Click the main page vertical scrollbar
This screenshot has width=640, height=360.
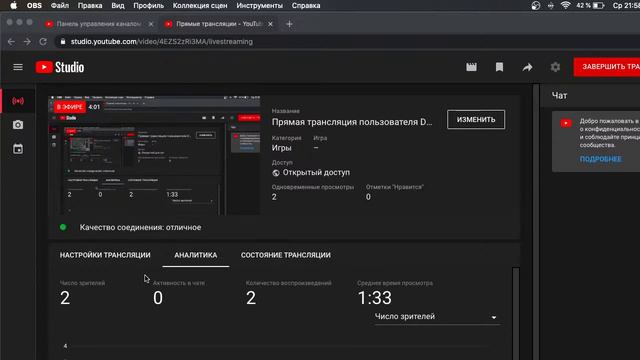[x=536, y=222]
